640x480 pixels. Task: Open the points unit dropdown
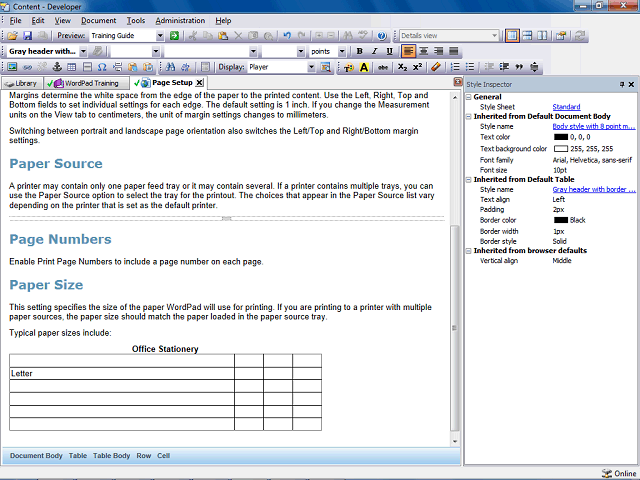coord(342,51)
